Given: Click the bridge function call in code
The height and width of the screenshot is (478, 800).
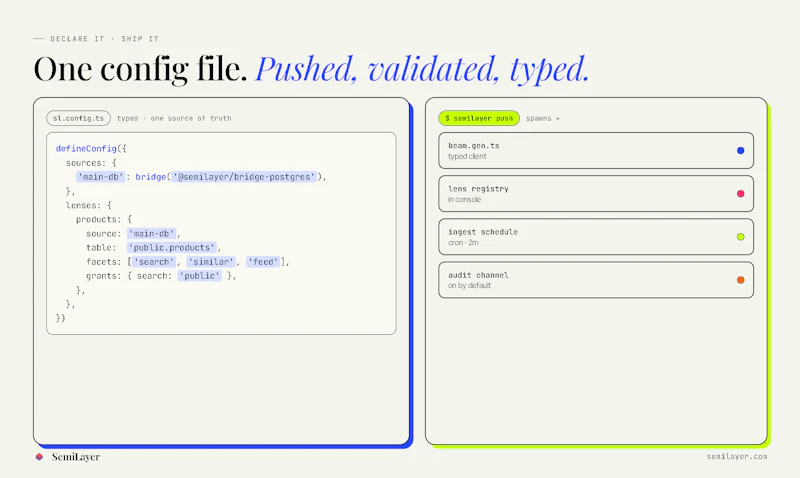Looking at the screenshot, I should [151, 177].
